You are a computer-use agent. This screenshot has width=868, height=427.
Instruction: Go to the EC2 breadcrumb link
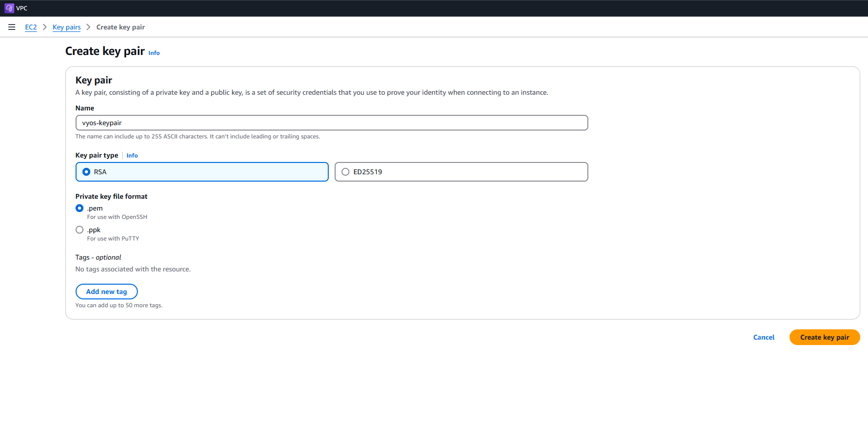click(31, 27)
